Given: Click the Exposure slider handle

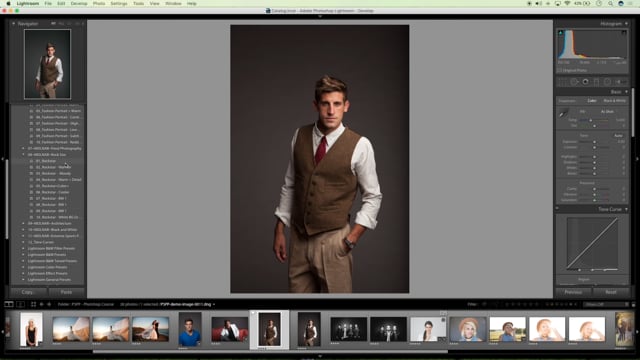Looking at the screenshot, I should tap(594, 142).
